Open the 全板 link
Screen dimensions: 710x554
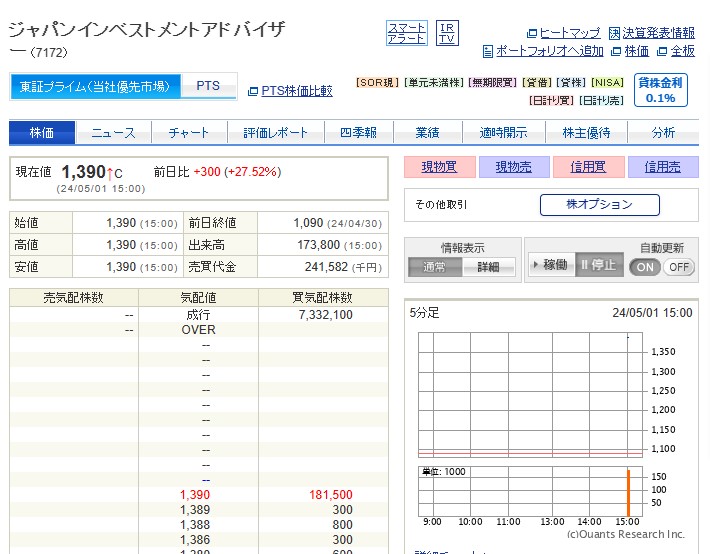[682, 51]
